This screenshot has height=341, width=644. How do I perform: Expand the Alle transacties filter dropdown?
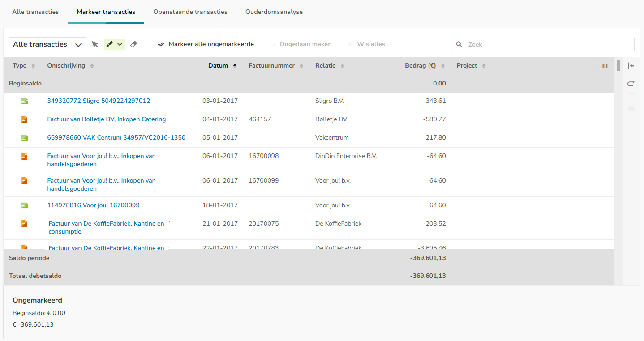click(78, 44)
